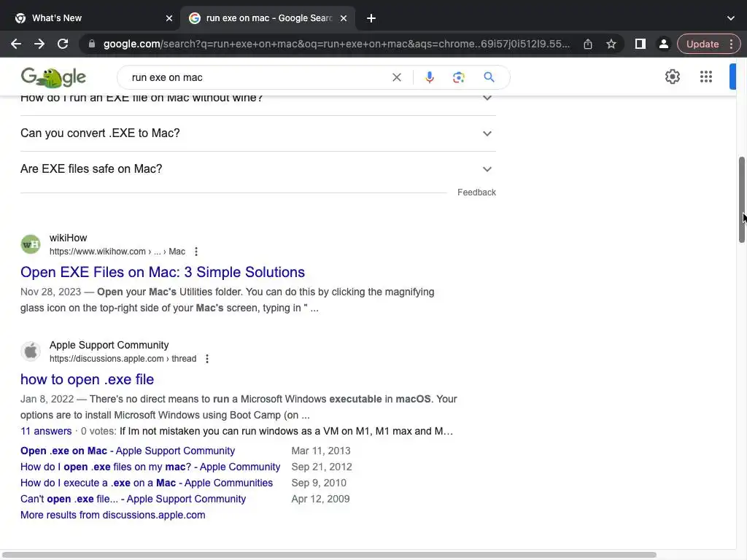Click the Feedback link under questions
747x560 pixels.
(476, 192)
